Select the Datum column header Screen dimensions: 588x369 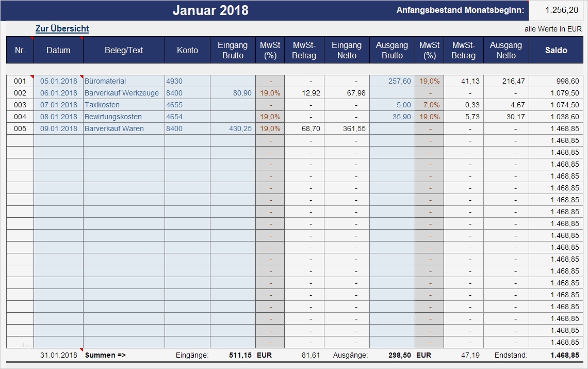[58, 50]
